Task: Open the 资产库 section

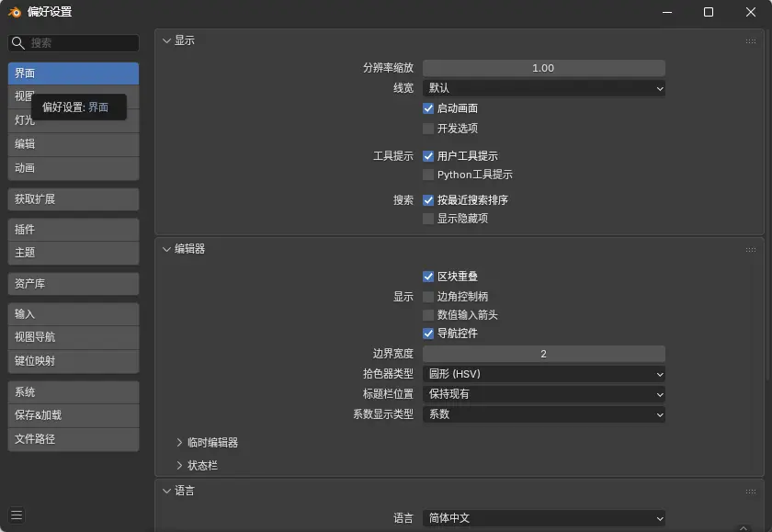Action: pos(74,284)
